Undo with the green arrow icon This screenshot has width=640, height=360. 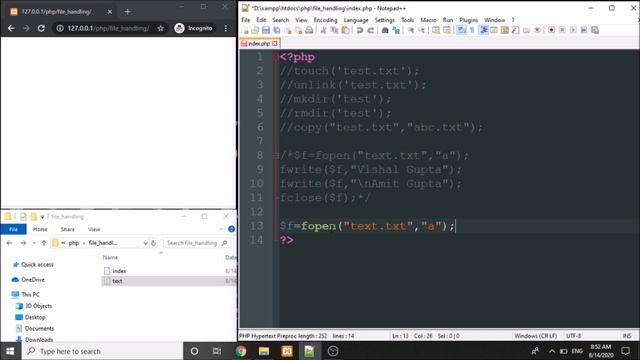pyautogui.click(x=360, y=30)
